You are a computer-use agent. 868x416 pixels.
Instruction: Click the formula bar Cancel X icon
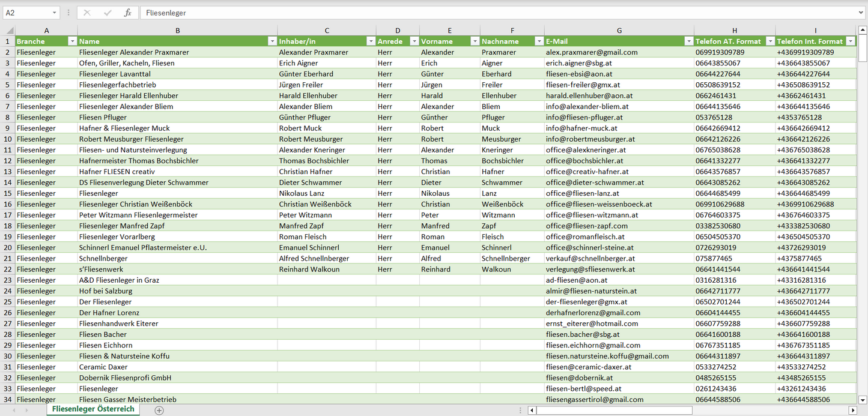pyautogui.click(x=87, y=13)
